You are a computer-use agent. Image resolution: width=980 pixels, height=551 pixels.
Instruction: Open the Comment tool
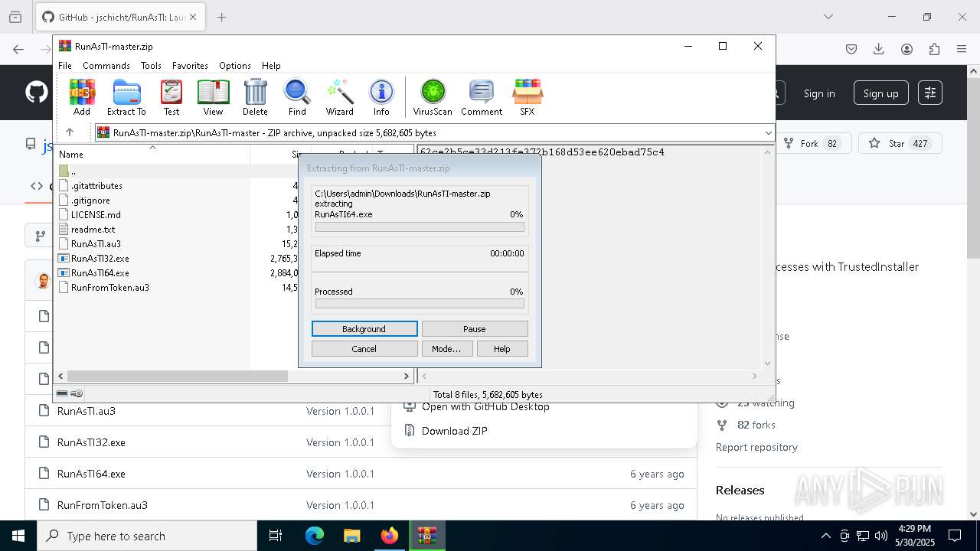[x=482, y=97]
